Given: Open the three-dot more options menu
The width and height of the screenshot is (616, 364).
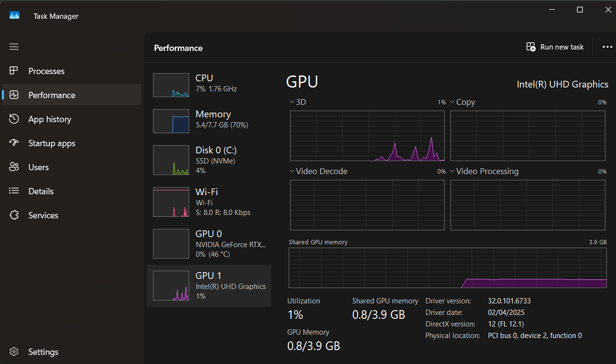Looking at the screenshot, I should (x=607, y=47).
